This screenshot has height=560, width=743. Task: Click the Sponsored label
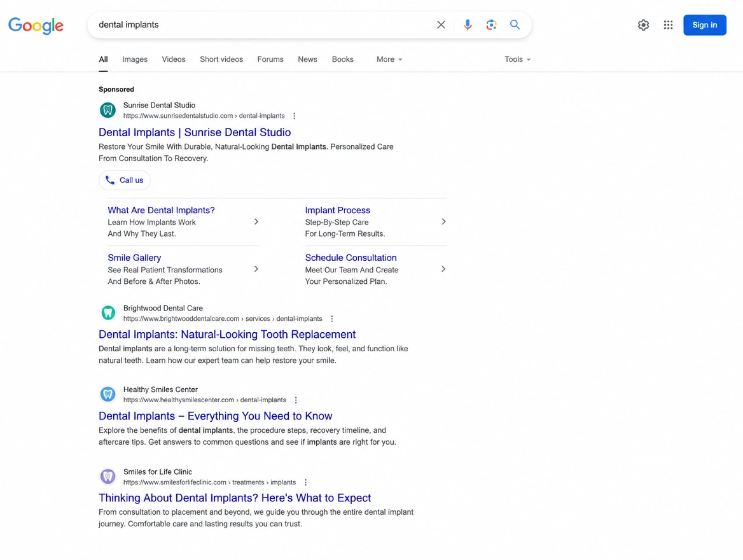tap(116, 89)
